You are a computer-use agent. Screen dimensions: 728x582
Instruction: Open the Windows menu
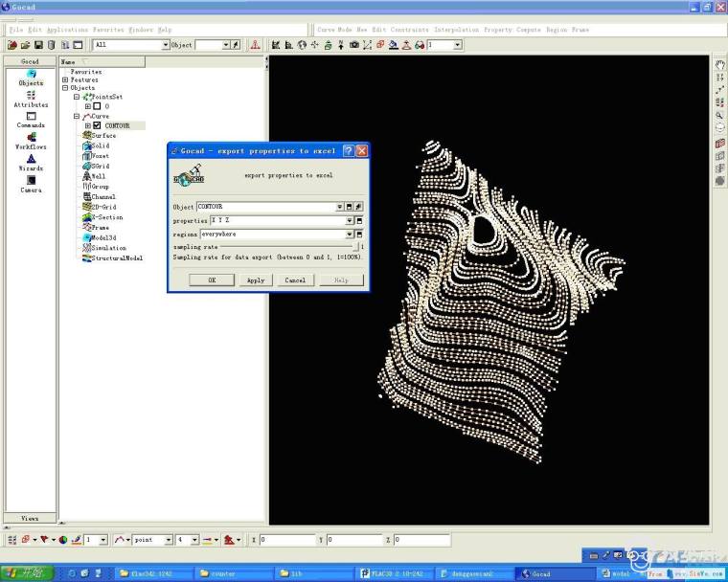(x=141, y=30)
